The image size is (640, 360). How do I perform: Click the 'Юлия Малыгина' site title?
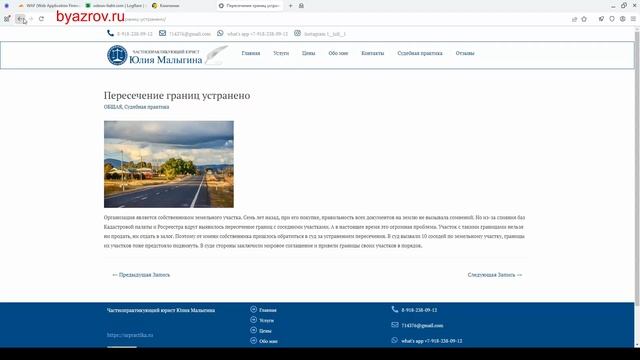click(x=165, y=60)
